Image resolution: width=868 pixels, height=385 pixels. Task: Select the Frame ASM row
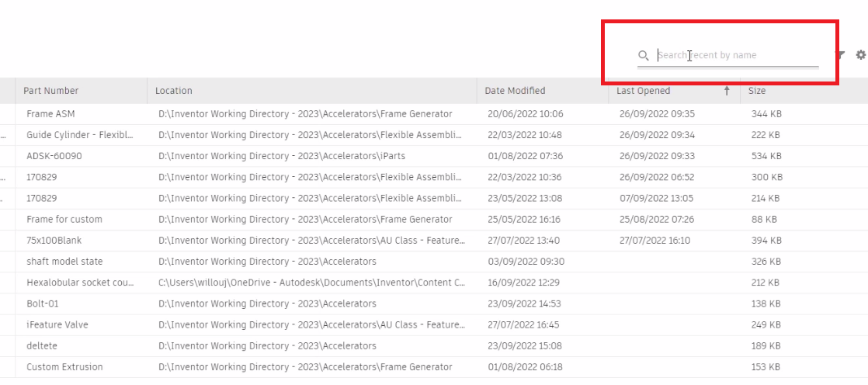click(434, 114)
